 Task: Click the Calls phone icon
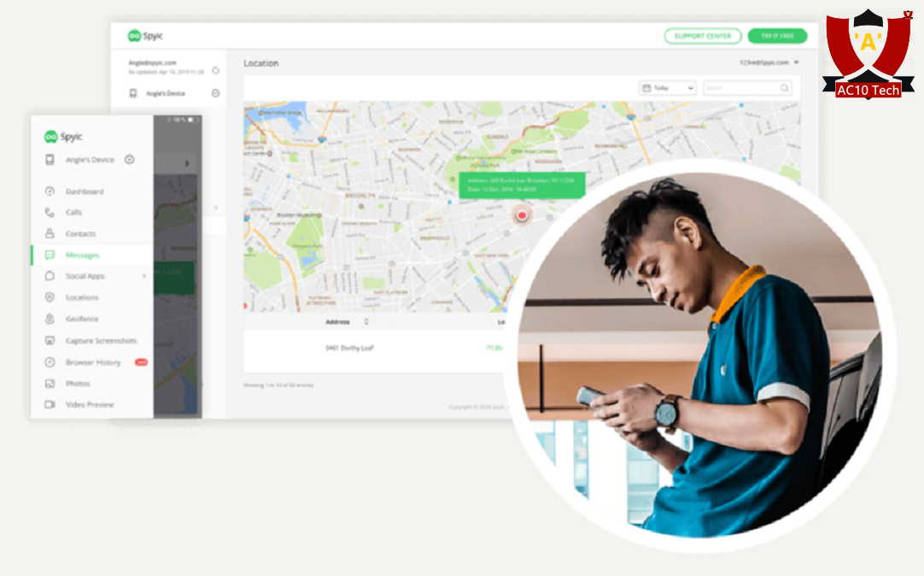pyautogui.click(x=50, y=213)
